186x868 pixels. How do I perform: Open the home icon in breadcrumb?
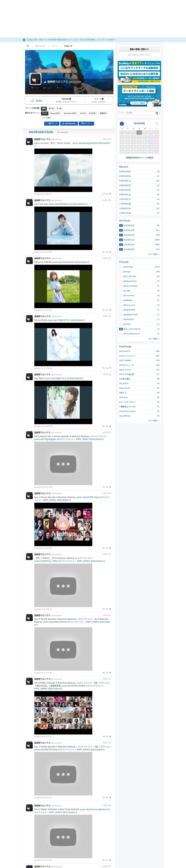28,46
